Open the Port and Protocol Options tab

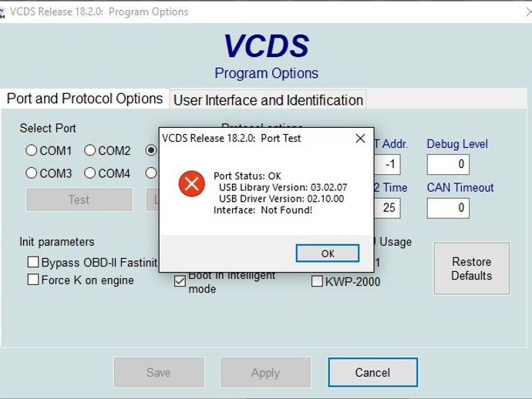coord(85,99)
